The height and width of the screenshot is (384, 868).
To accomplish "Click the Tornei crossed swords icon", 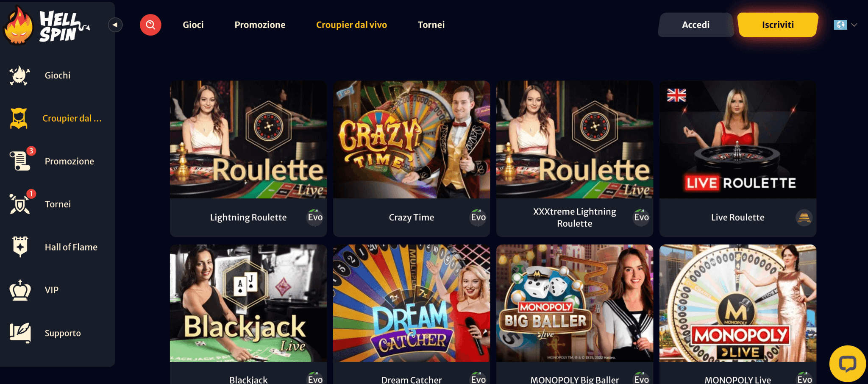I will pyautogui.click(x=19, y=203).
